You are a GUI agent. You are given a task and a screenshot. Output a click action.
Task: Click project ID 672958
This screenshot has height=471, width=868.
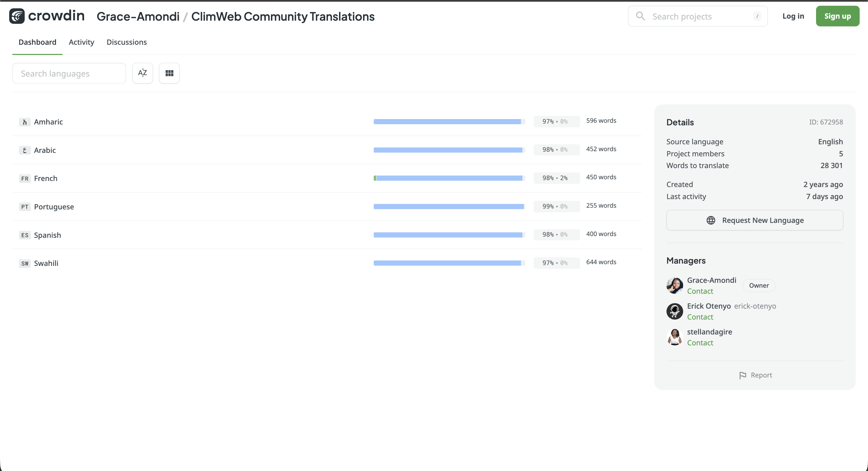(826, 122)
